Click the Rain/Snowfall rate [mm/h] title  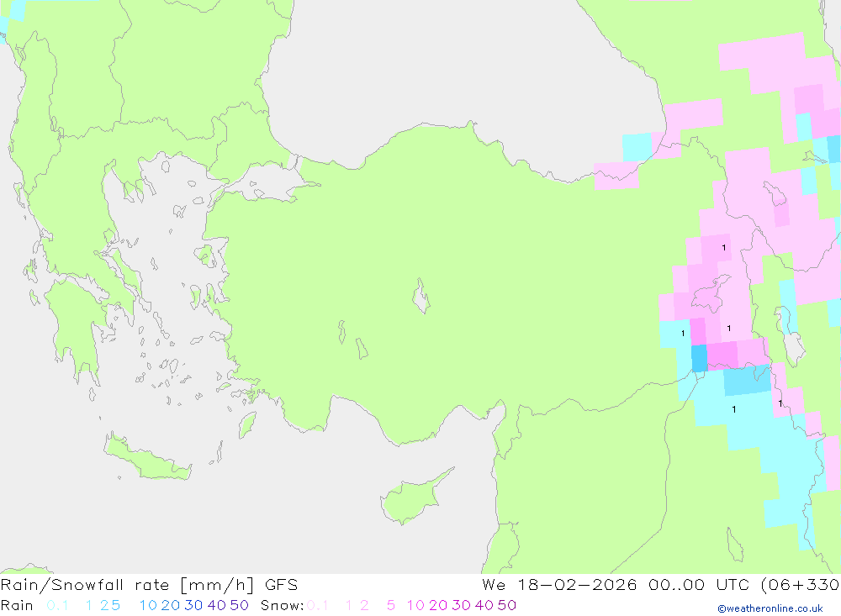pyautogui.click(x=127, y=584)
